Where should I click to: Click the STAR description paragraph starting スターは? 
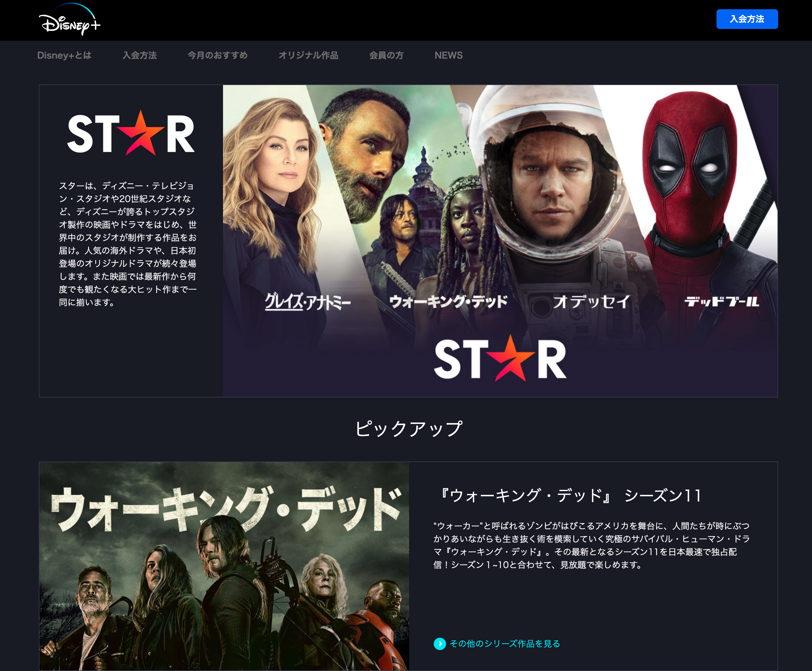click(x=128, y=244)
